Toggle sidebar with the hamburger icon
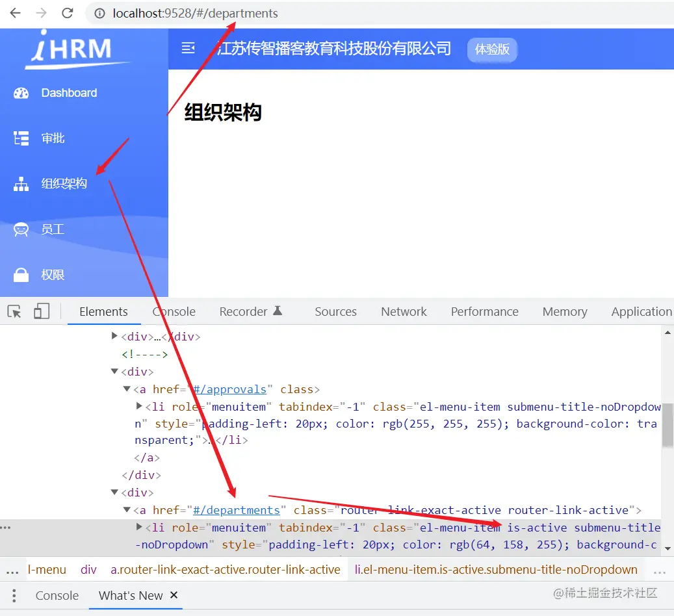The height and width of the screenshot is (616, 674). click(188, 47)
